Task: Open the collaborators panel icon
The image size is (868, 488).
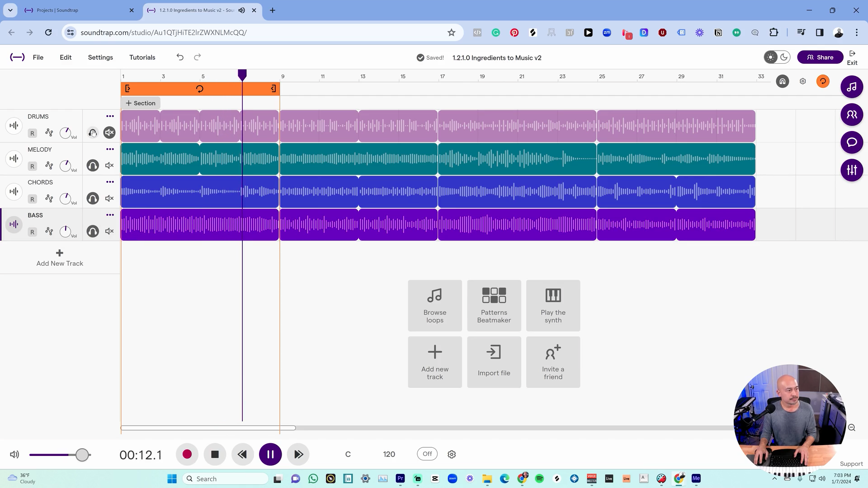Action: pos(852,115)
